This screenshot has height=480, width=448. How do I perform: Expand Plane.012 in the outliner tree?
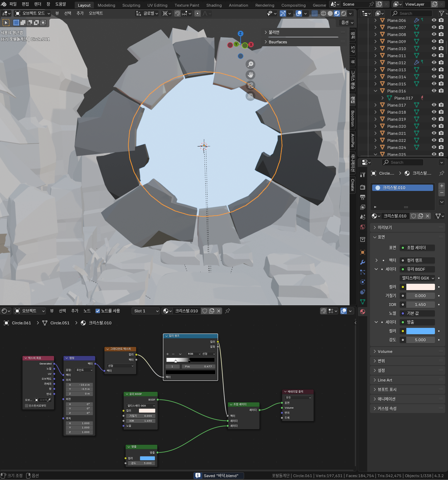pyautogui.click(x=375, y=63)
